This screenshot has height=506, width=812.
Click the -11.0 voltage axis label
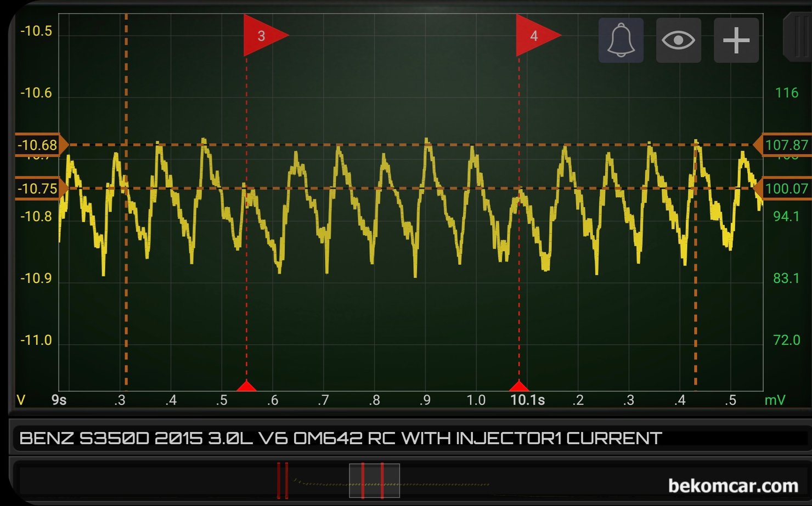pyautogui.click(x=36, y=340)
